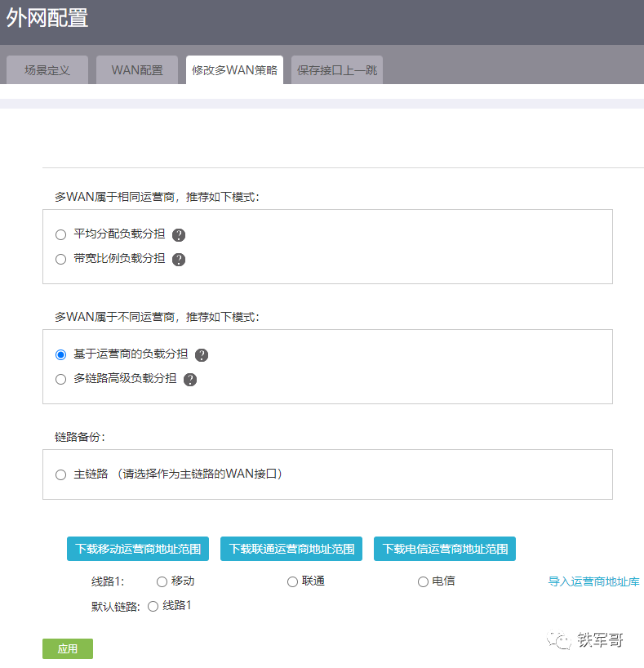Screen dimensions: 644x668
Task: Open the WAN配置 tab
Action: click(137, 70)
